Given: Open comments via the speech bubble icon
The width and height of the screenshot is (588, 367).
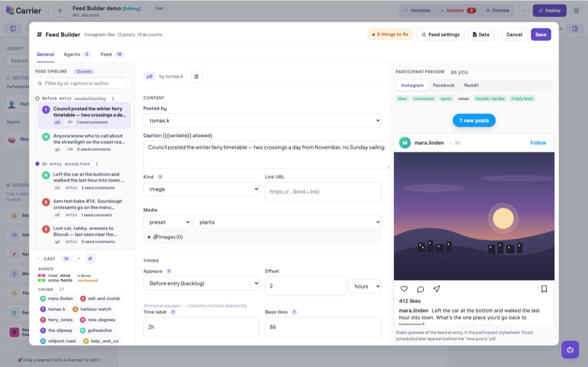Looking at the screenshot, I should tap(420, 289).
